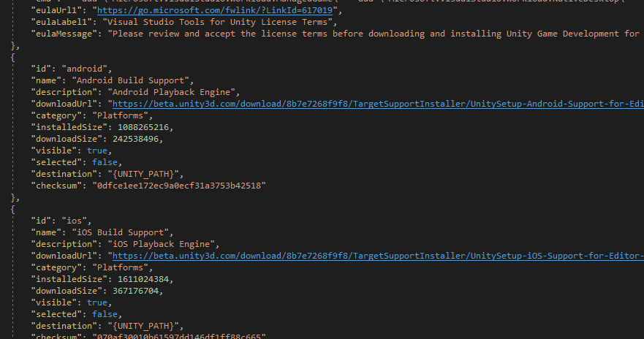Click the installedSize value 1611024384

[143, 279]
